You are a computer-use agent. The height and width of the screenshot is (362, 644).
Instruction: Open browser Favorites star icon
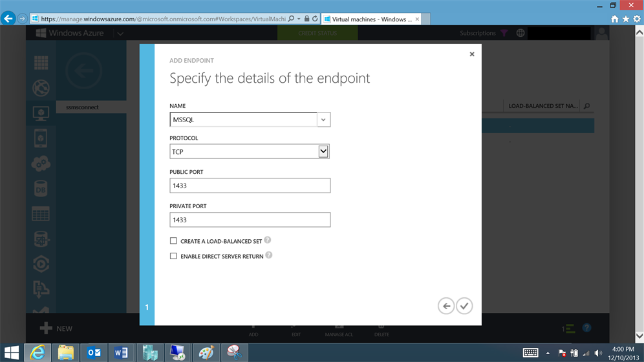(x=626, y=19)
